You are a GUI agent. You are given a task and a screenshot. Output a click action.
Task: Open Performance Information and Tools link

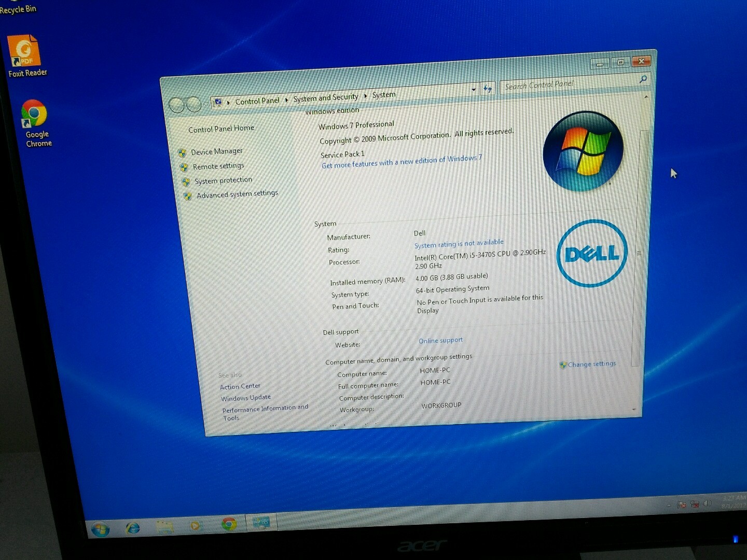(265, 412)
